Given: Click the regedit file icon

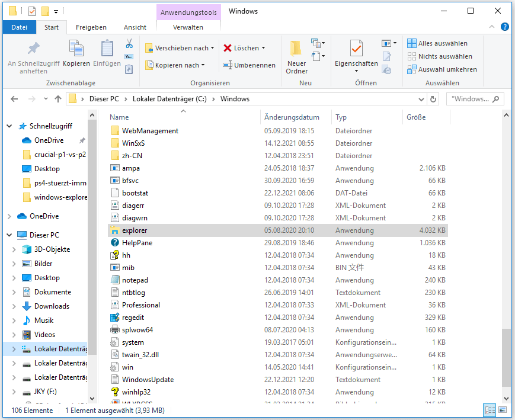Looking at the screenshot, I should [x=114, y=317].
